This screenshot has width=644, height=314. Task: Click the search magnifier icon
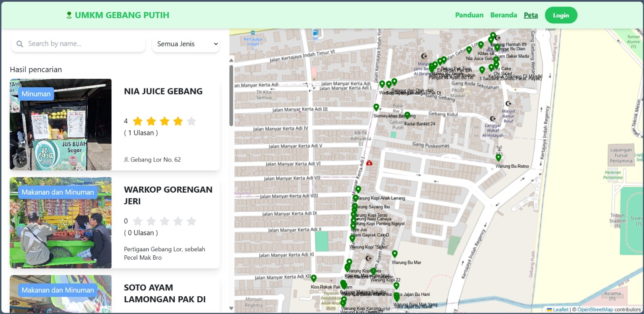pyautogui.click(x=20, y=44)
